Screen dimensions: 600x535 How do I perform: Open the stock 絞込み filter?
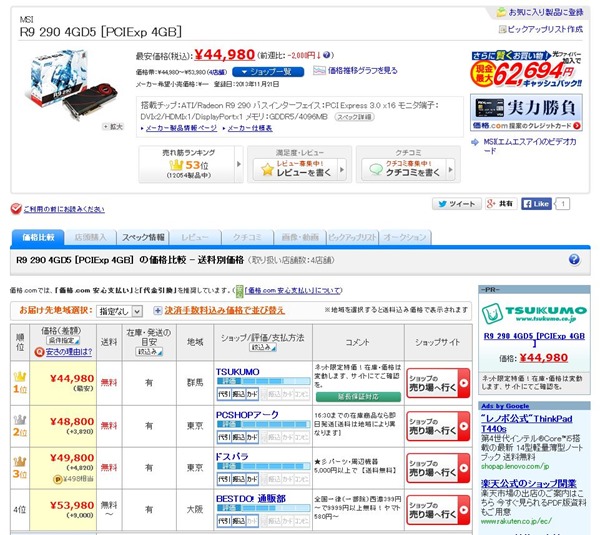point(149,351)
